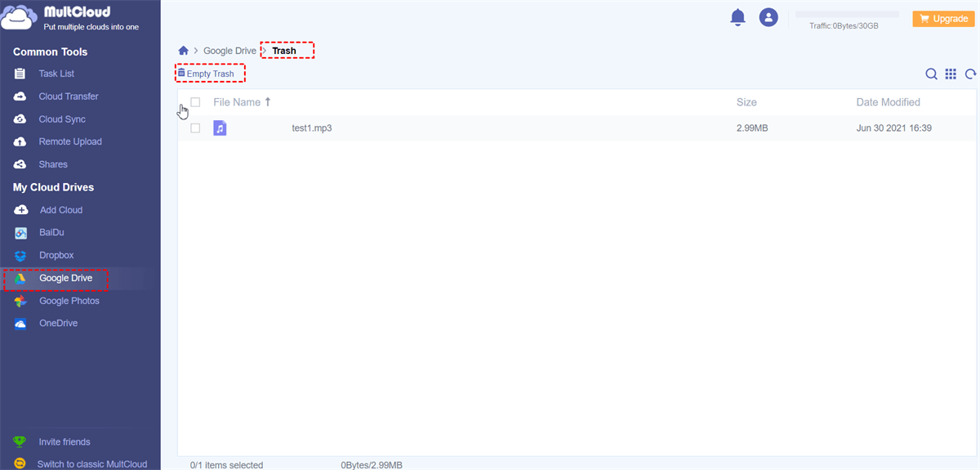Click the Upgrade button
Screen dimensions: 980x470
pyautogui.click(x=943, y=19)
